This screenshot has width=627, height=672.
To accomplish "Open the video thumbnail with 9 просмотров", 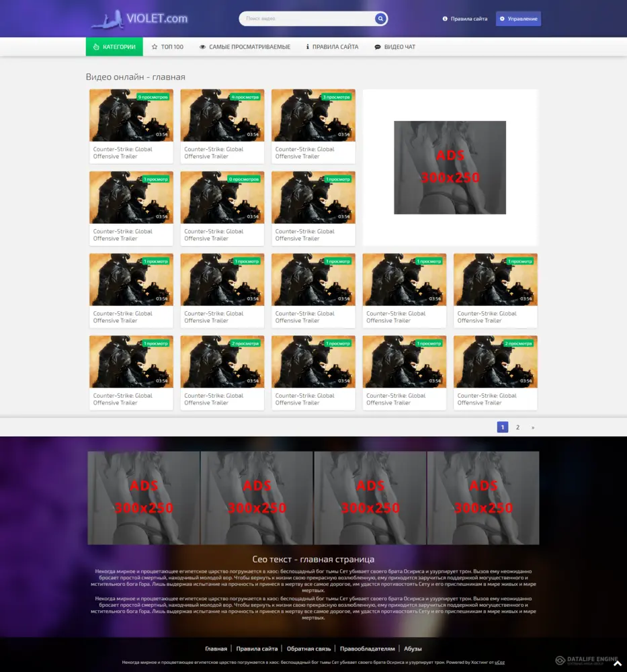I will point(131,116).
